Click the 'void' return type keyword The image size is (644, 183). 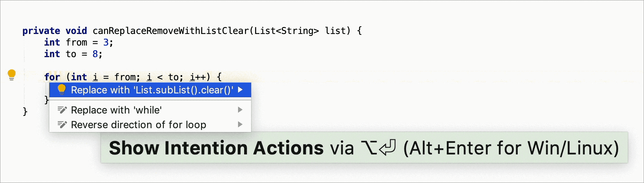[76, 31]
